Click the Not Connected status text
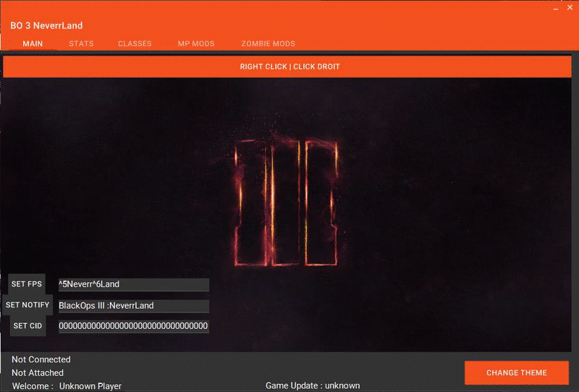Image resolution: width=579 pixels, height=392 pixels. point(41,359)
